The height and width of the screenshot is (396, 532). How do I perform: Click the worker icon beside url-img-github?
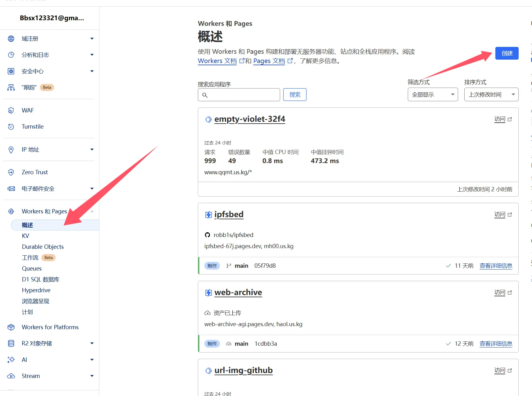tap(208, 371)
